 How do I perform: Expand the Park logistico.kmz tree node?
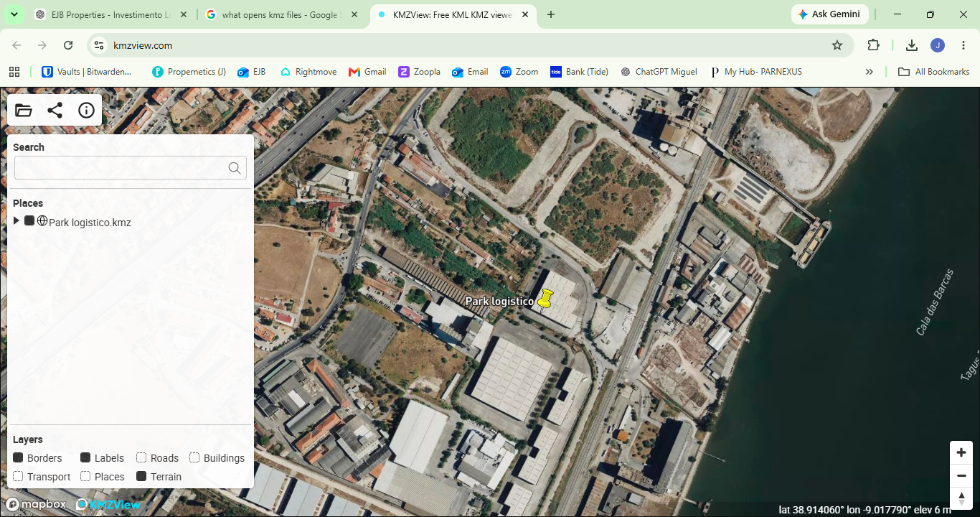point(17,220)
